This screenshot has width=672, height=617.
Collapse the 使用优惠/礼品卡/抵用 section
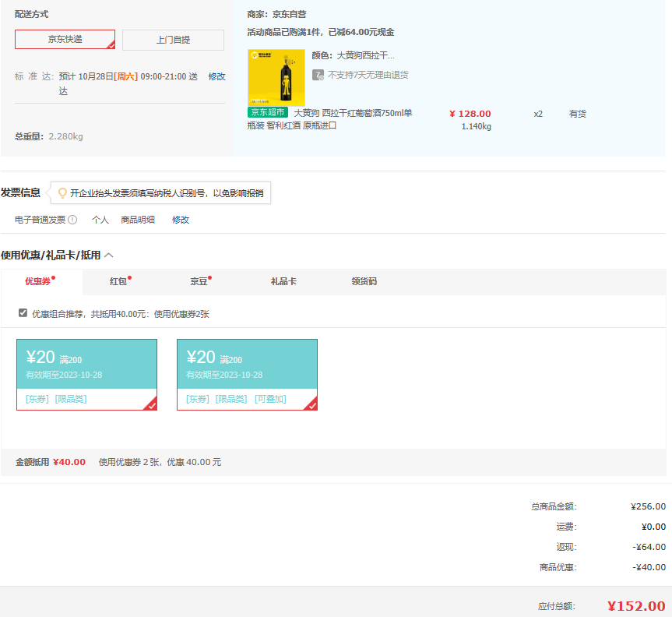109,255
